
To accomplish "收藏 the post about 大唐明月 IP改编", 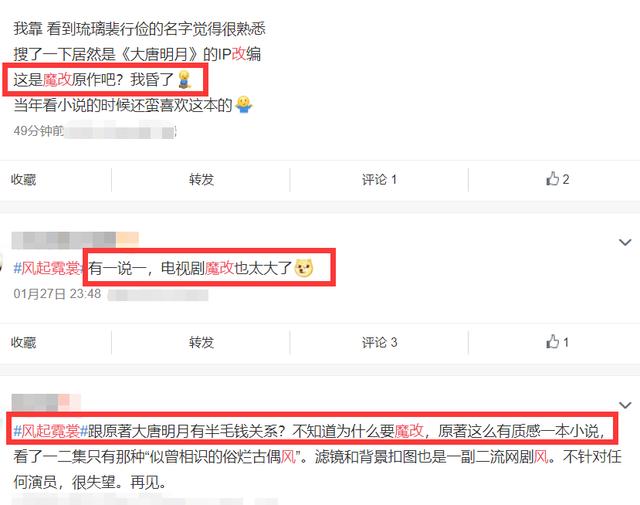I will pyautogui.click(x=23, y=179).
